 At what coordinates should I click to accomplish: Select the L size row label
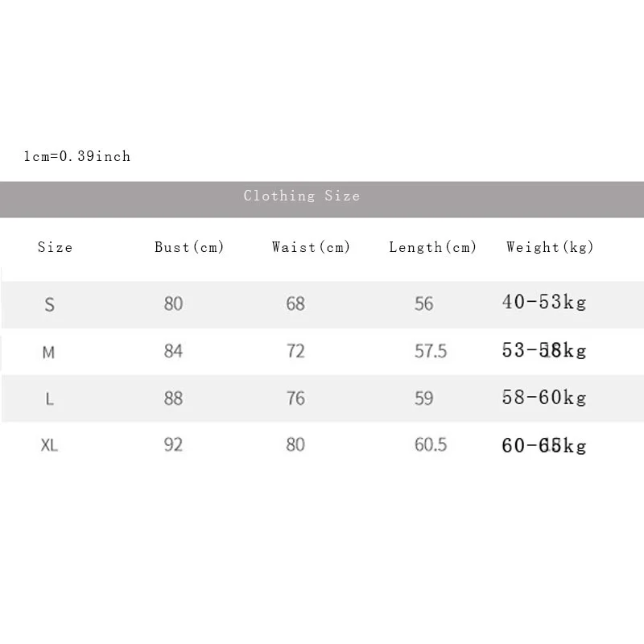pyautogui.click(x=49, y=398)
